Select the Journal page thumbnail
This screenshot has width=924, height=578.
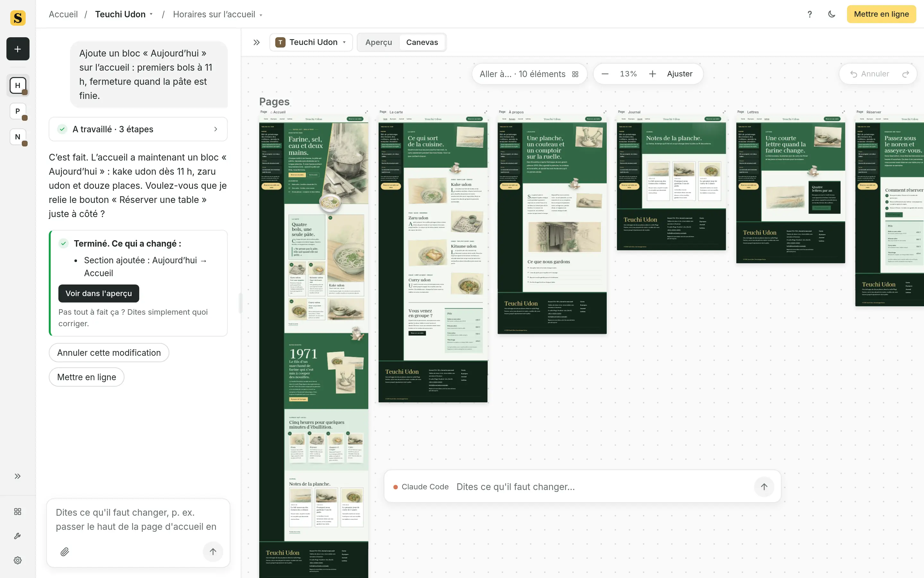tap(671, 183)
